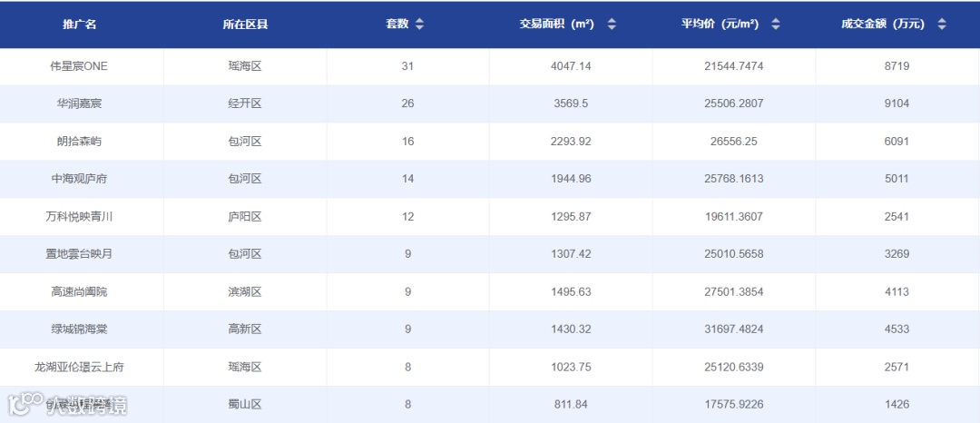Select project name 伟星宸ONE

[x=79, y=66]
